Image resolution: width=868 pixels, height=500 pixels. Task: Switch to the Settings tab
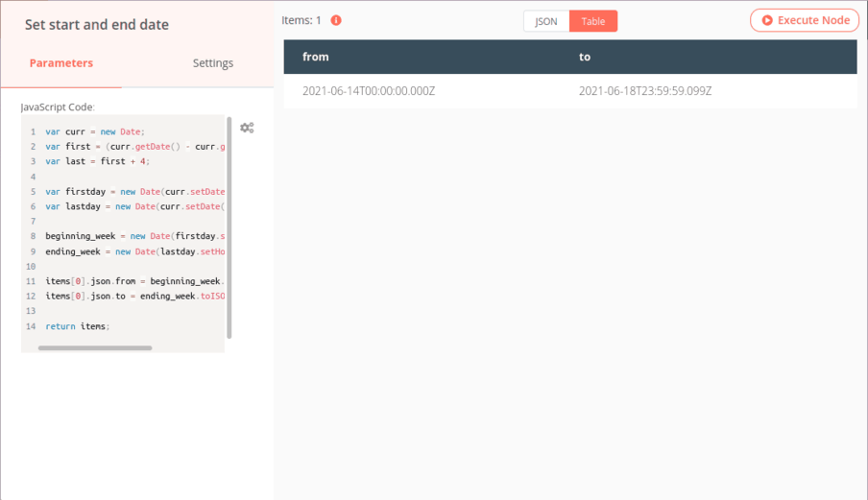(x=212, y=63)
